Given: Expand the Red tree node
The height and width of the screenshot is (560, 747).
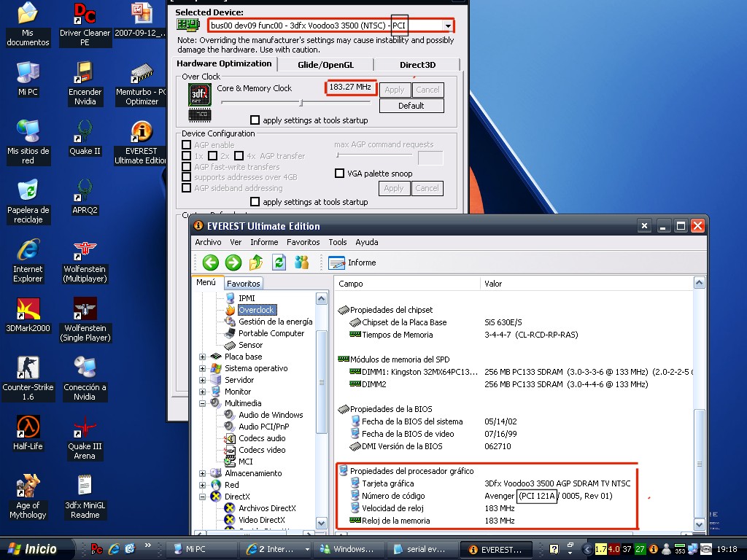Looking at the screenshot, I should click(203, 485).
